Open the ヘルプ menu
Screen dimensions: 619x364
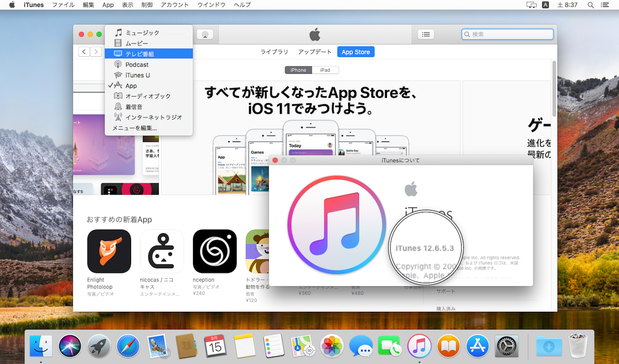[x=242, y=5]
